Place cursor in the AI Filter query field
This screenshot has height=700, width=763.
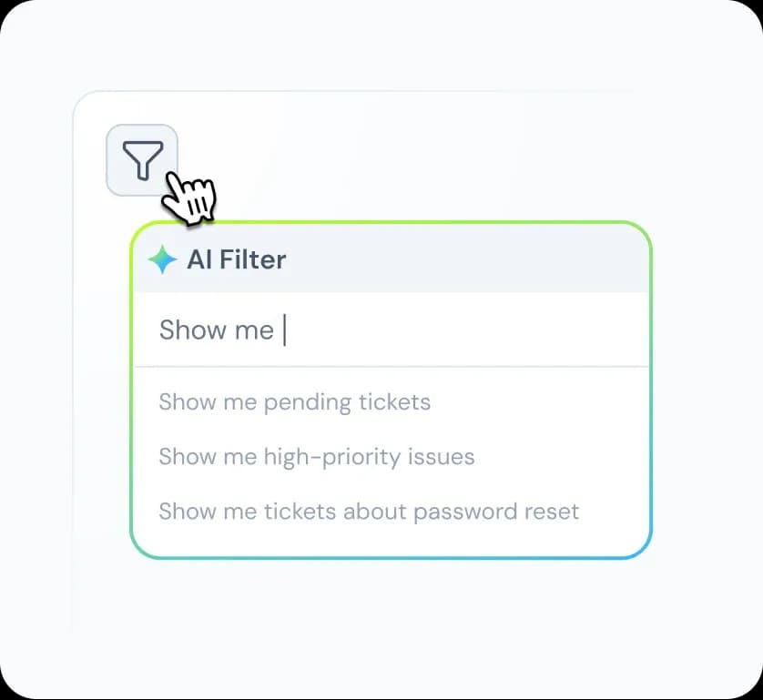coord(392,330)
